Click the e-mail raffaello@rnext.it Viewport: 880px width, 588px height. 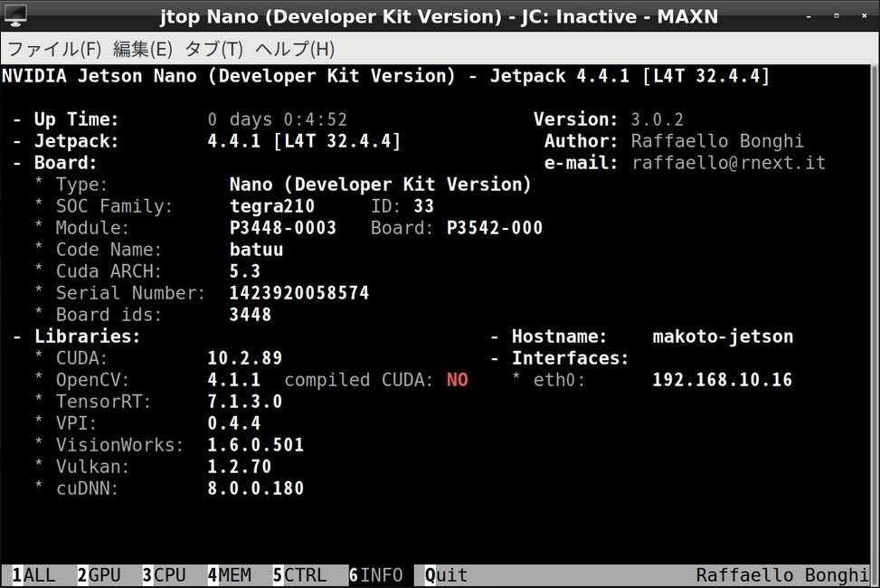(728, 163)
